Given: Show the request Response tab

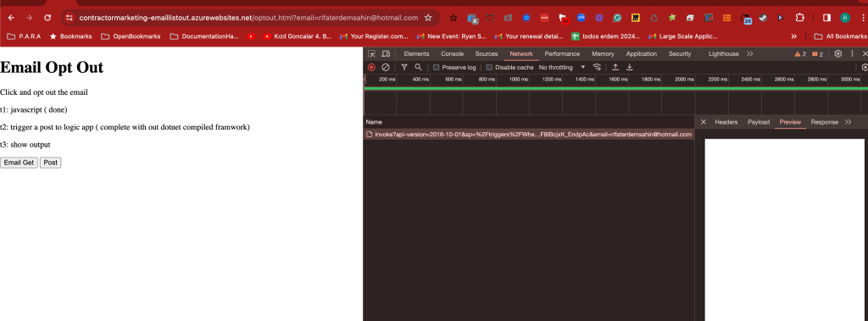Looking at the screenshot, I should click(x=824, y=122).
